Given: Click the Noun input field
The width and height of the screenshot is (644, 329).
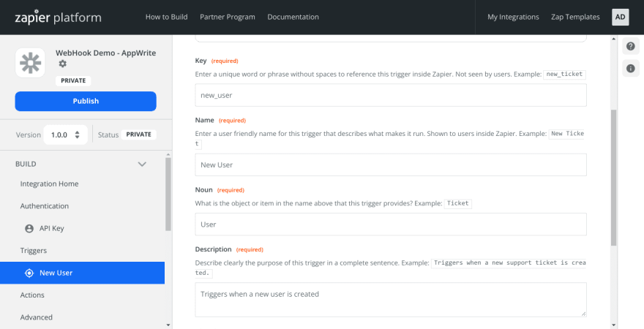Looking at the screenshot, I should (391, 224).
